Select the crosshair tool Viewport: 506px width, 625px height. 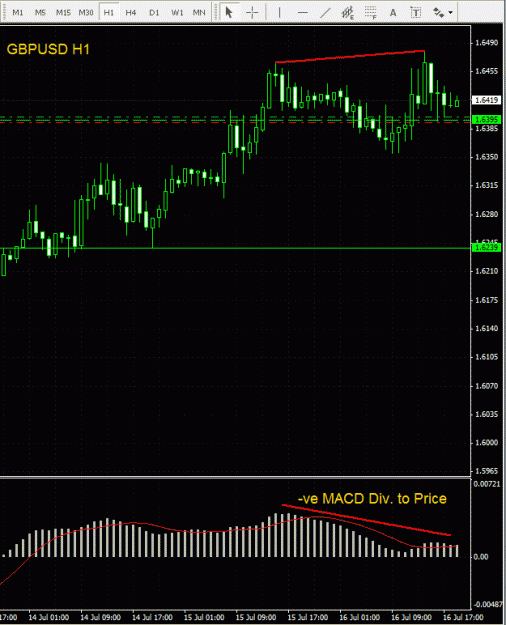point(252,13)
